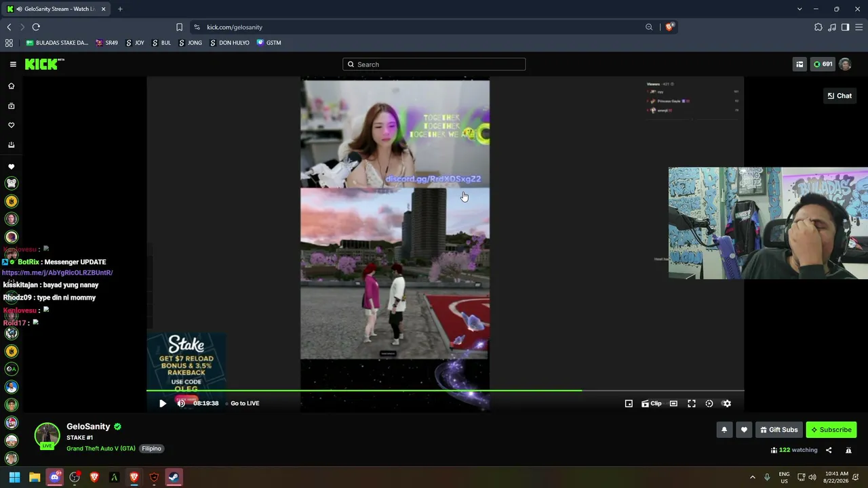Toggle the browser sidebar panel

coord(845,27)
